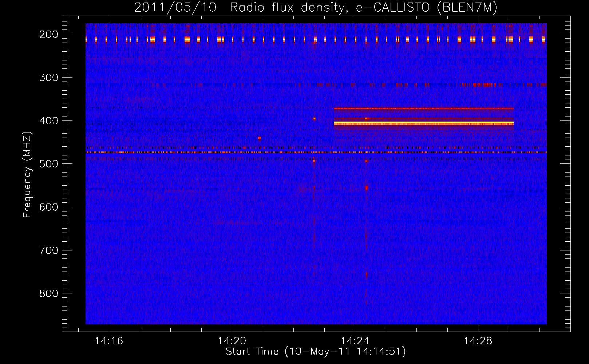This screenshot has height=364, width=589.
Task: Click the 500 frequency tick label
Action: (49, 164)
